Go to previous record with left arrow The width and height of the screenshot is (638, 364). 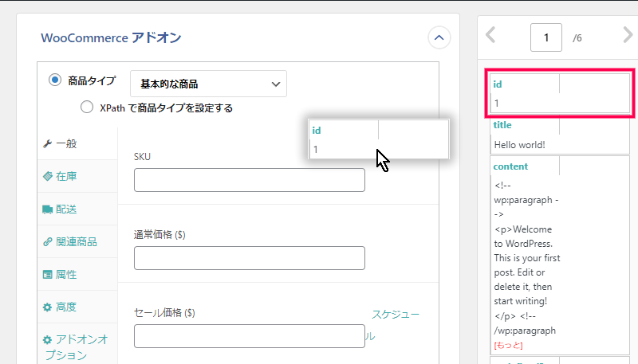pos(490,35)
